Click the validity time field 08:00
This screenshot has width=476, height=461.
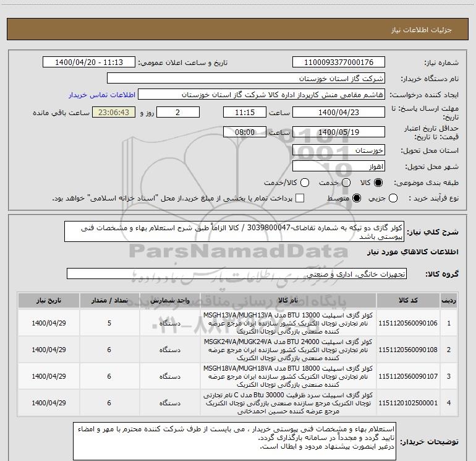245,132
